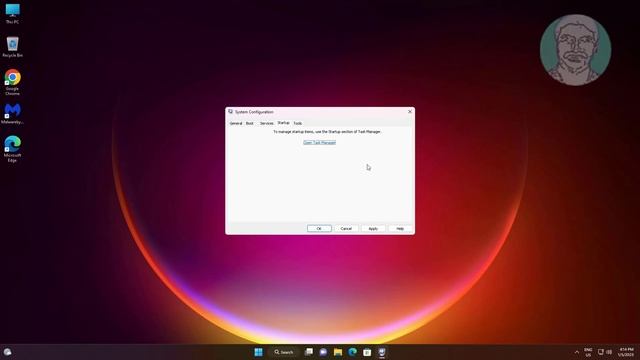The width and height of the screenshot is (640, 360).
Task: Click the System Configuration title bar icon
Action: pos(231,111)
